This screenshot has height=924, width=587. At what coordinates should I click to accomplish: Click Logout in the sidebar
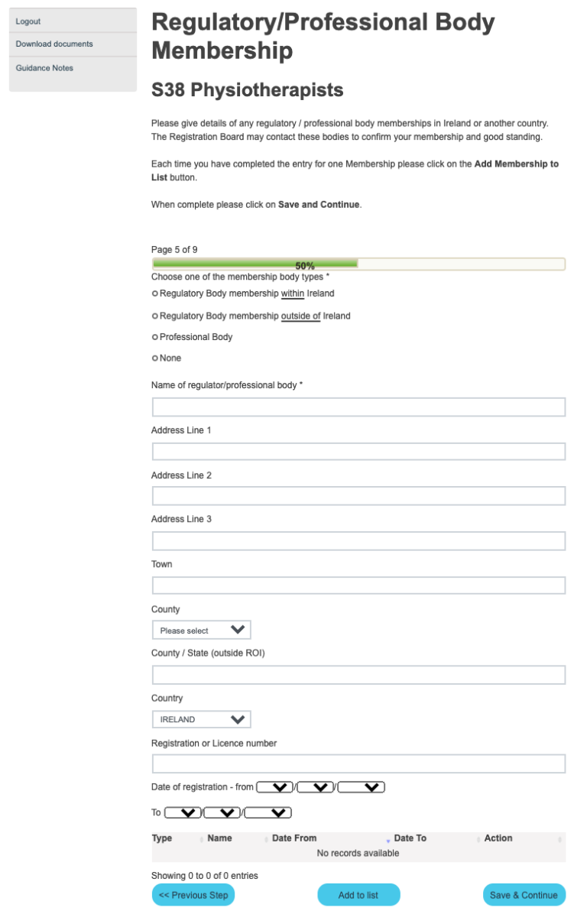(28, 21)
